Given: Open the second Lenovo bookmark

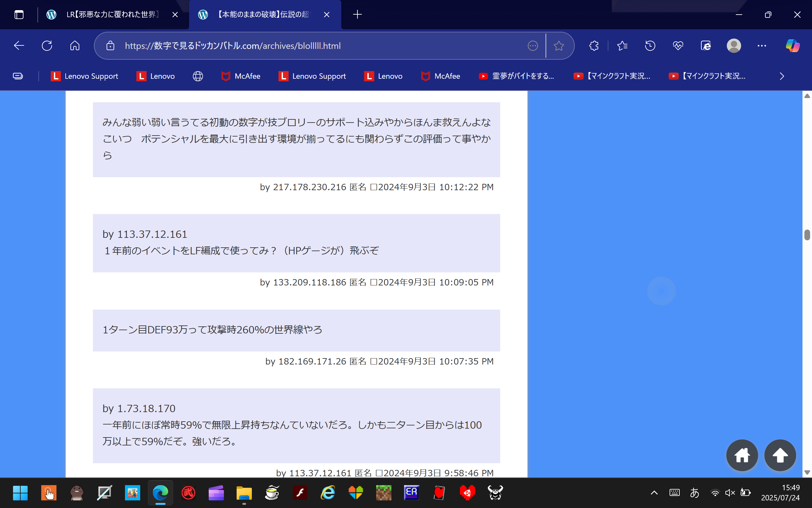Looking at the screenshot, I should point(383,76).
